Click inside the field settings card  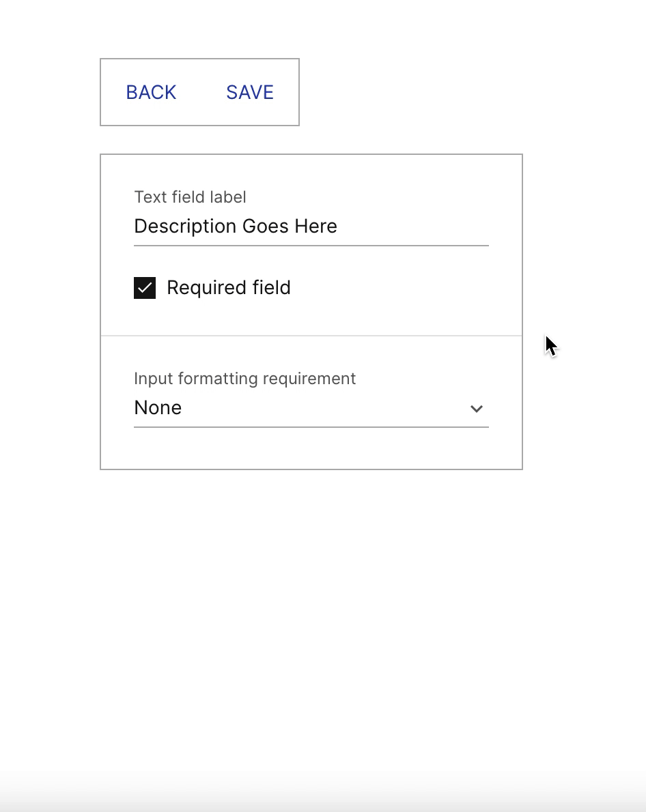click(311, 314)
